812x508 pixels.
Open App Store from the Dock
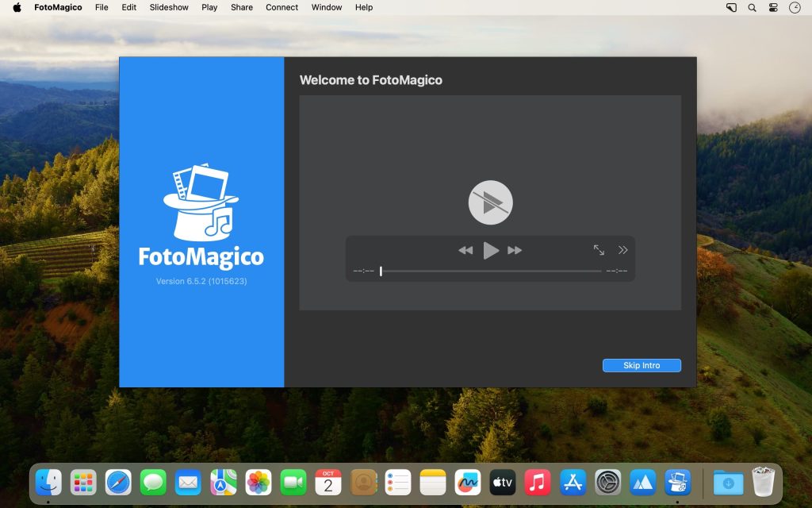[x=573, y=483]
